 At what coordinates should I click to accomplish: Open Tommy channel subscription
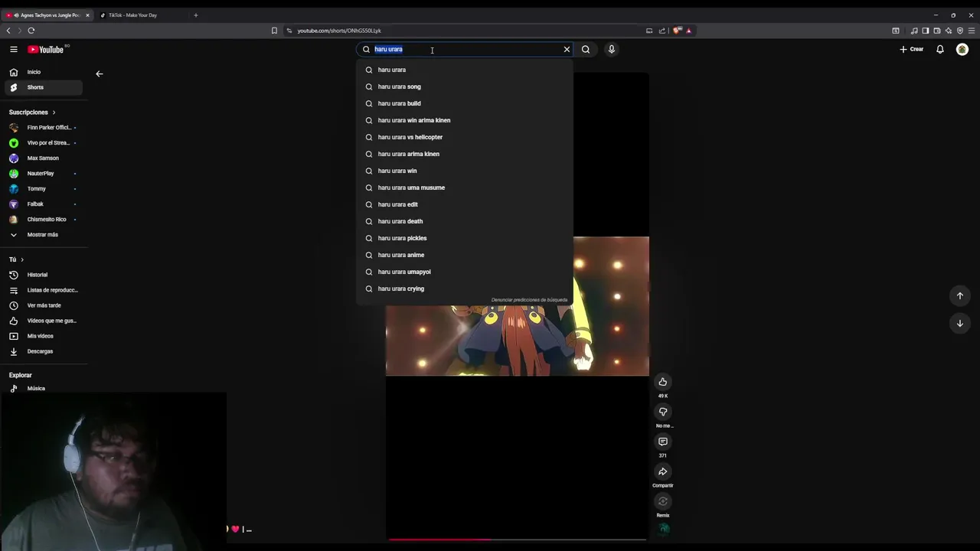pyautogui.click(x=44, y=188)
